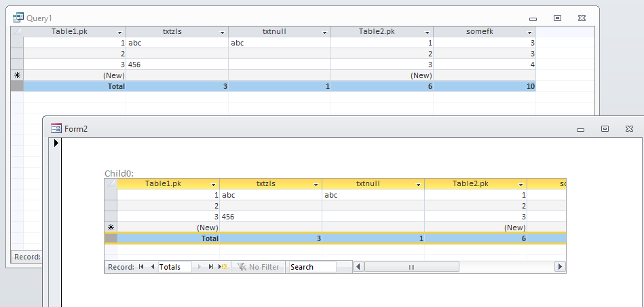Image resolution: width=644 pixels, height=307 pixels.
Task: Select the new record row in Child0
Action: (x=111, y=228)
